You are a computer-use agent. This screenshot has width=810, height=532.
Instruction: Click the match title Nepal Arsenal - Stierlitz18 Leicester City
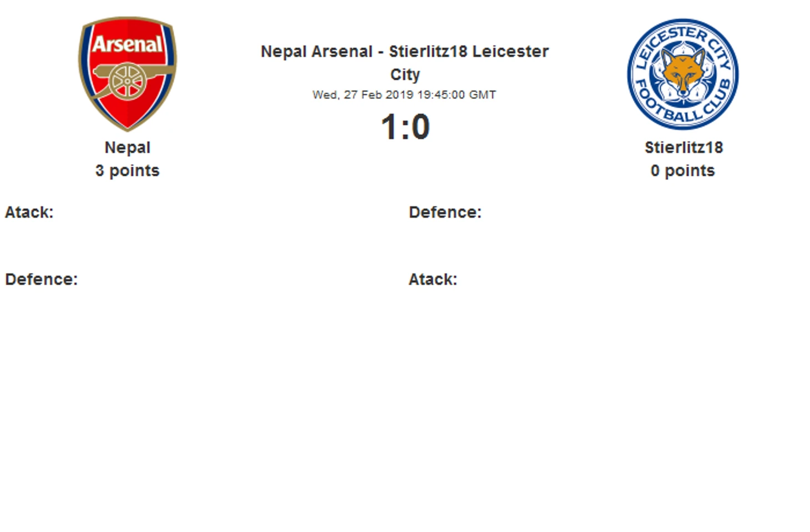[404, 63]
